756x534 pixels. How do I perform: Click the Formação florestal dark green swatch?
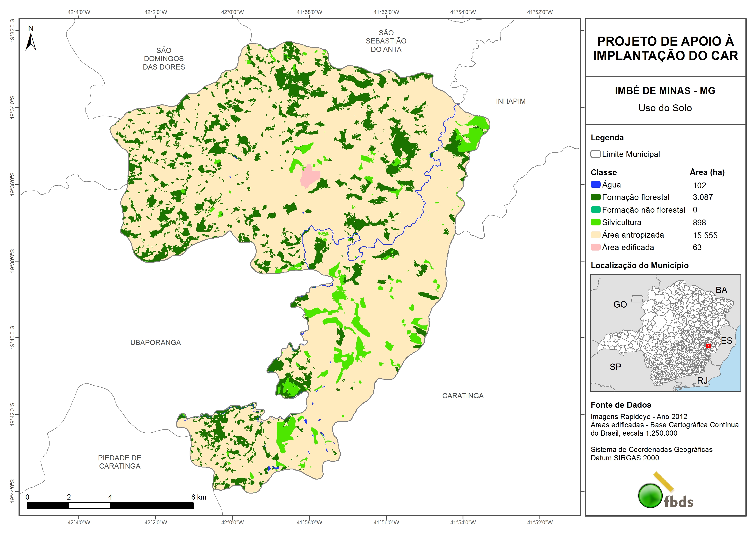click(595, 197)
